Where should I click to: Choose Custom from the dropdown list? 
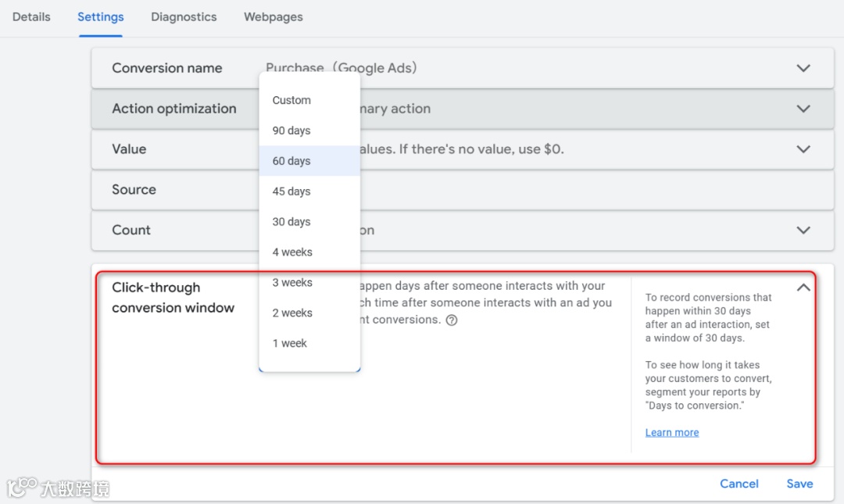click(x=291, y=100)
